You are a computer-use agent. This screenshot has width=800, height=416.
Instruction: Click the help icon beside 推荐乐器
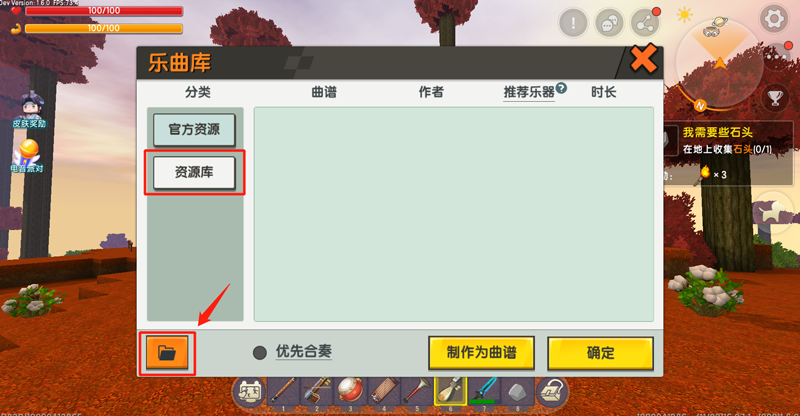[x=561, y=88]
